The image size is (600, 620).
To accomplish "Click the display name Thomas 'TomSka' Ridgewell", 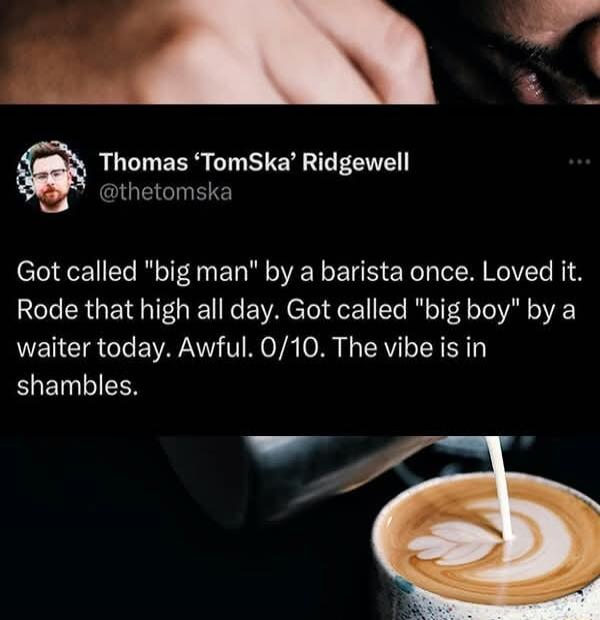I will [x=254, y=162].
